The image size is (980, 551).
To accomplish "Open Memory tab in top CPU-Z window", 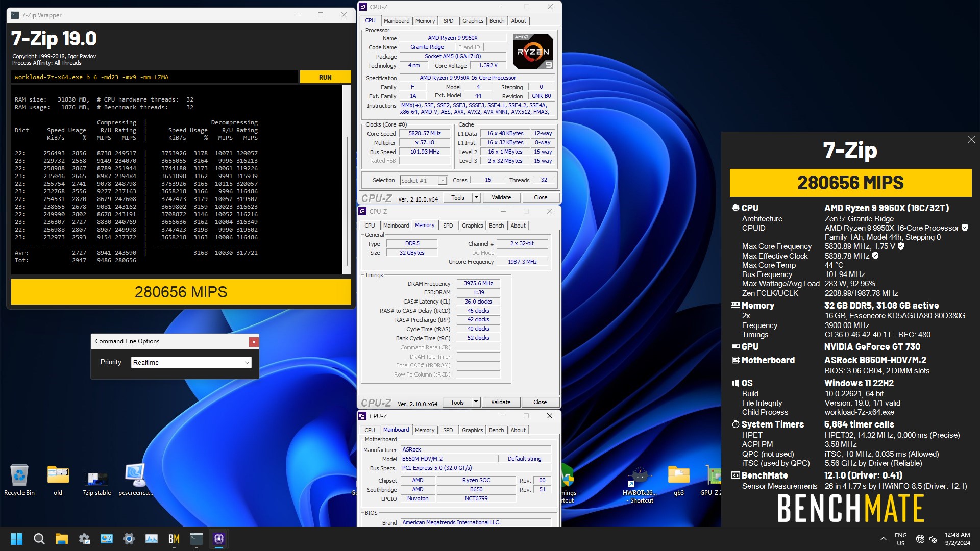I will pyautogui.click(x=425, y=21).
